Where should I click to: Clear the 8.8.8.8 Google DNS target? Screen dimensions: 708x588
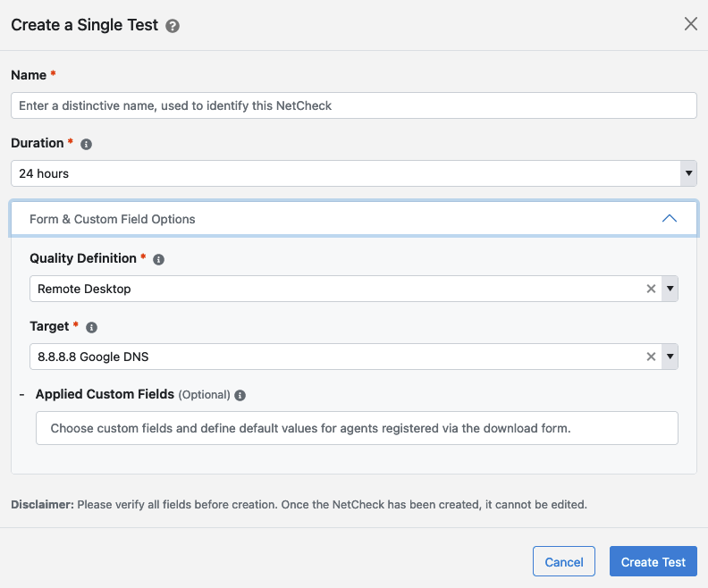pos(652,357)
